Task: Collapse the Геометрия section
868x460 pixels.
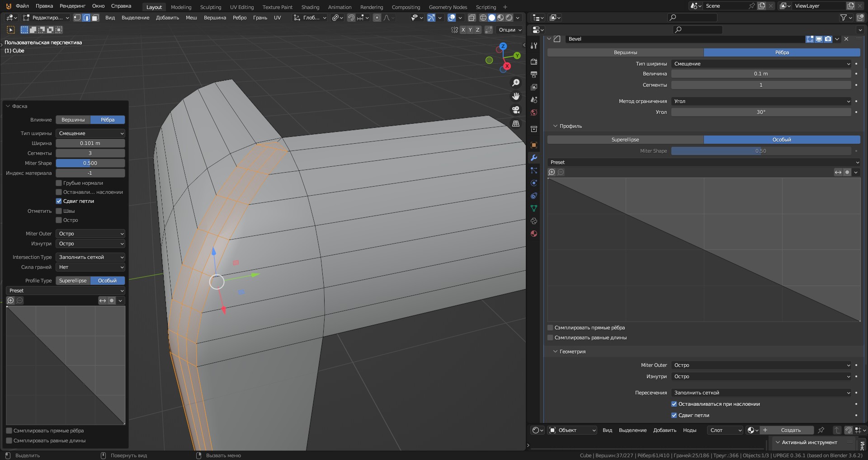Action: 572,352
